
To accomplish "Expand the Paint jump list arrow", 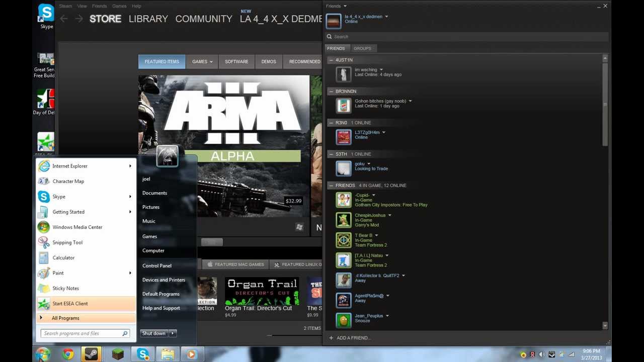I will (130, 273).
